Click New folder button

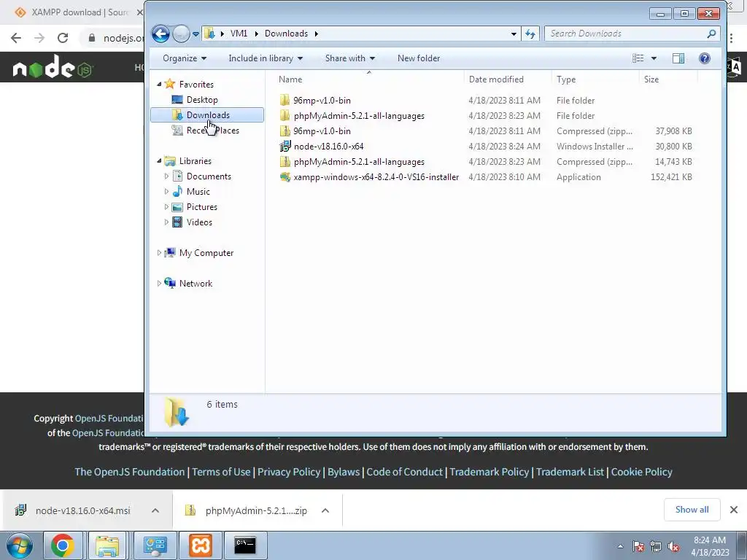pos(419,58)
